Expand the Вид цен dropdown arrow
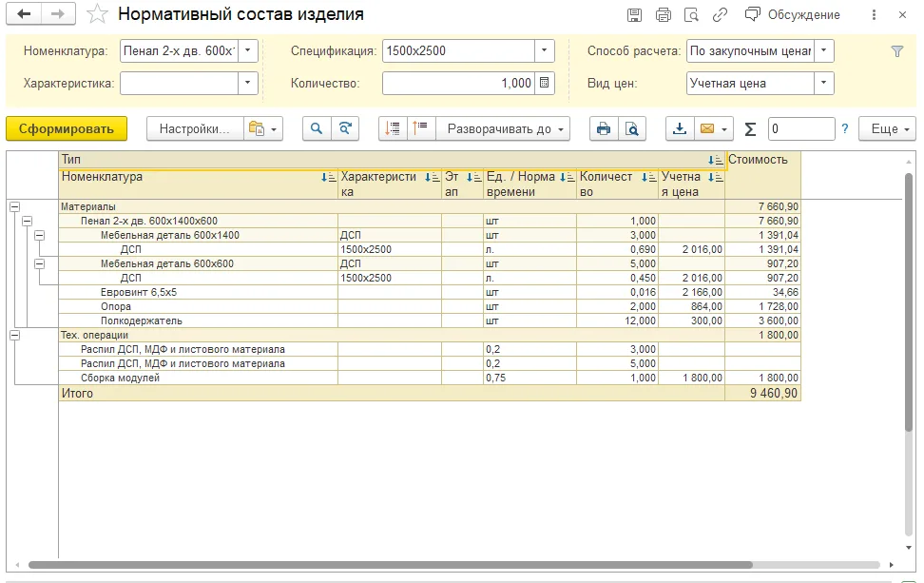This screenshot has height=583, width=924. pyautogui.click(x=824, y=83)
